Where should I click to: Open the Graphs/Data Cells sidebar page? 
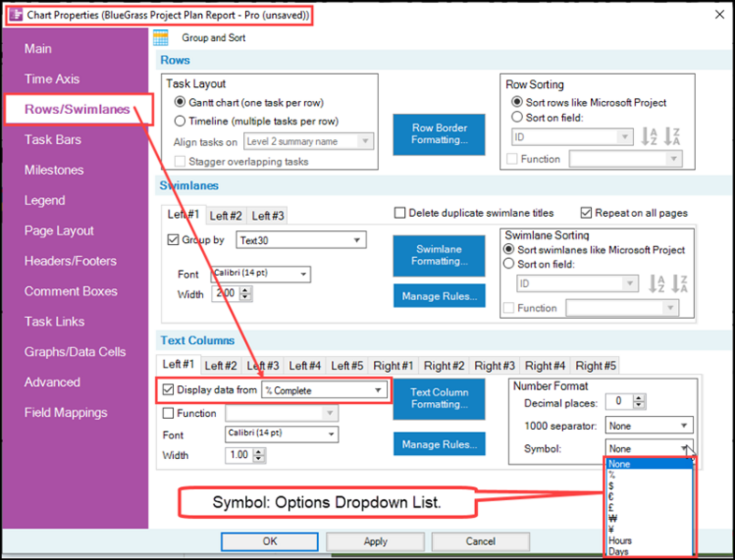(75, 352)
